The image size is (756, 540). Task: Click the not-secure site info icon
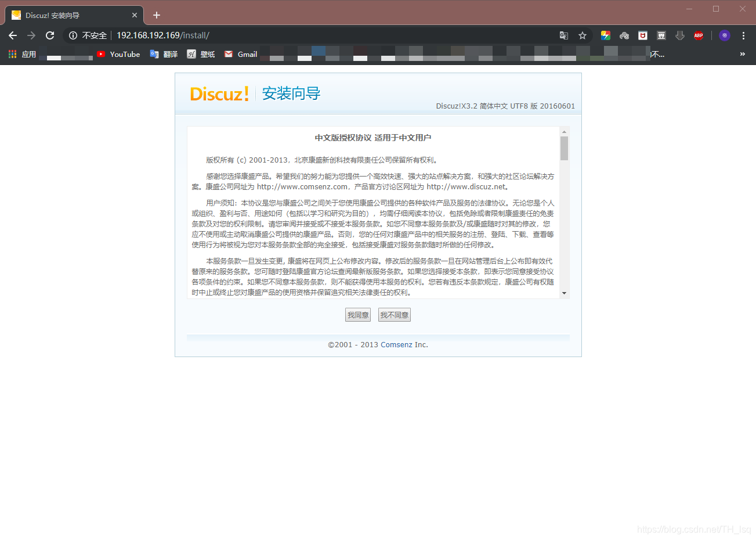73,35
